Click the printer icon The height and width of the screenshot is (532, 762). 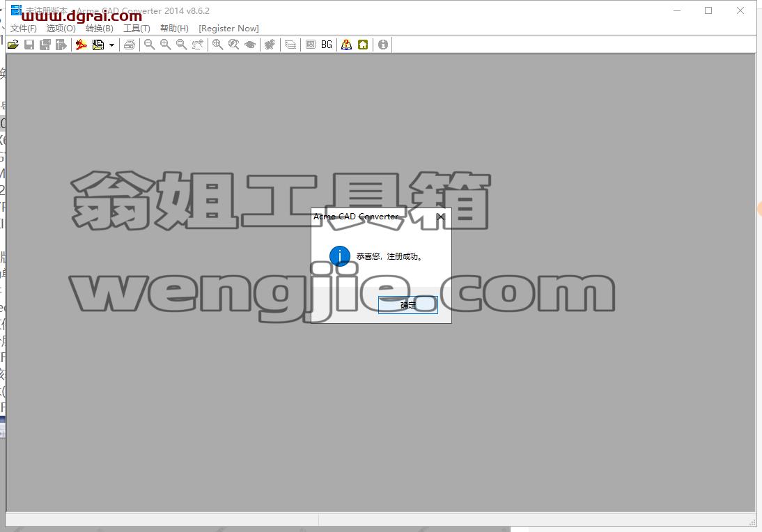click(x=130, y=45)
